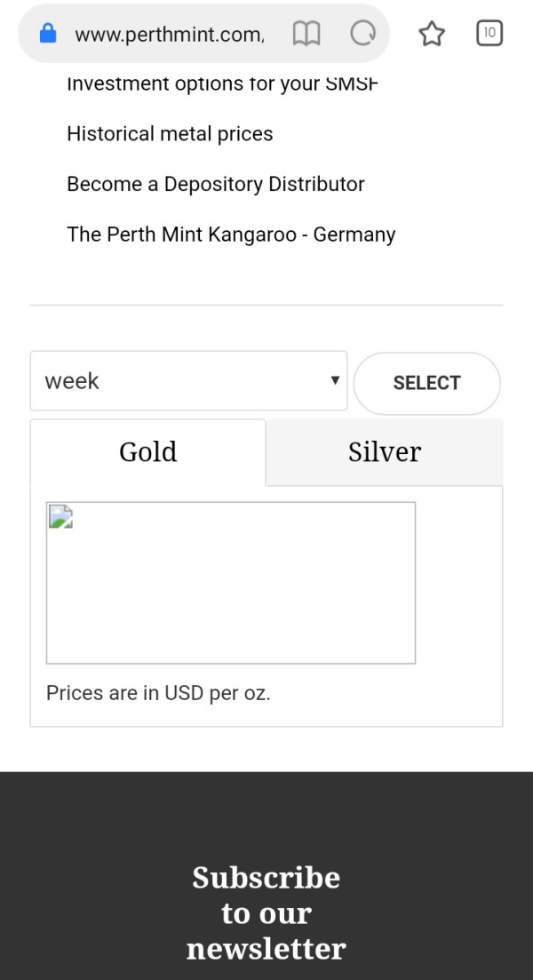Open the week time period dropdown
This screenshot has height=980, width=533.
pyautogui.click(x=188, y=380)
